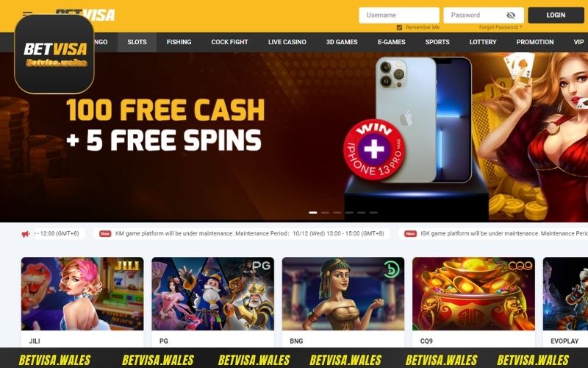Select the first banner carousel dot
The image size is (588, 368).
(x=313, y=213)
